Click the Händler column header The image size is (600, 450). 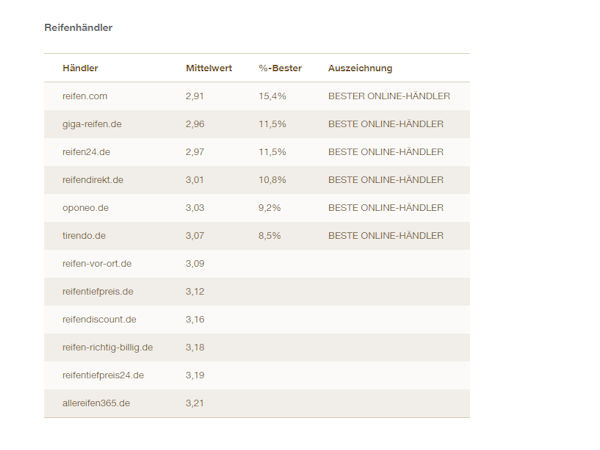coord(80,68)
